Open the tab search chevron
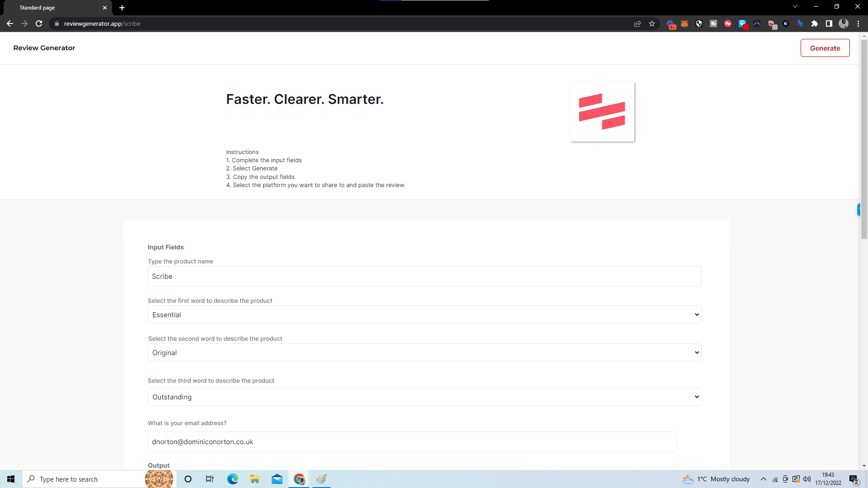 pyautogui.click(x=795, y=6)
